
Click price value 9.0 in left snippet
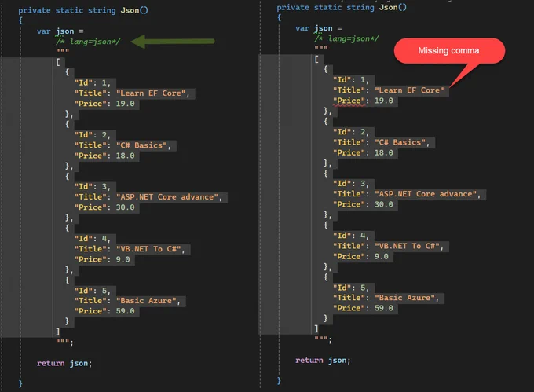[x=123, y=259]
